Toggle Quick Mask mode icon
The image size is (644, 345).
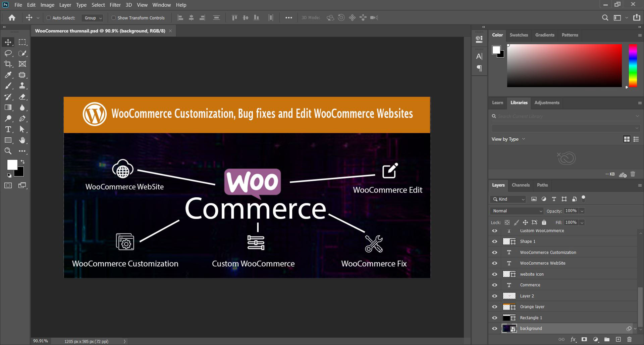click(x=8, y=185)
